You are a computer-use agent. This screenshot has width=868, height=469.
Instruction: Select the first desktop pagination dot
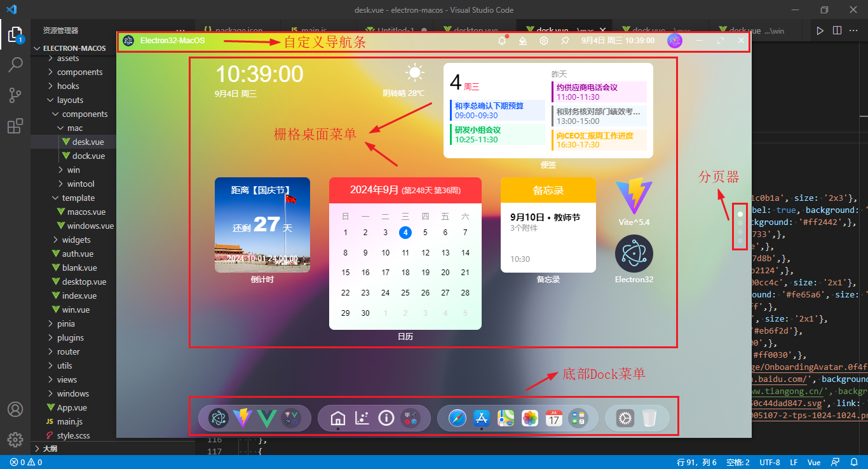click(x=740, y=214)
